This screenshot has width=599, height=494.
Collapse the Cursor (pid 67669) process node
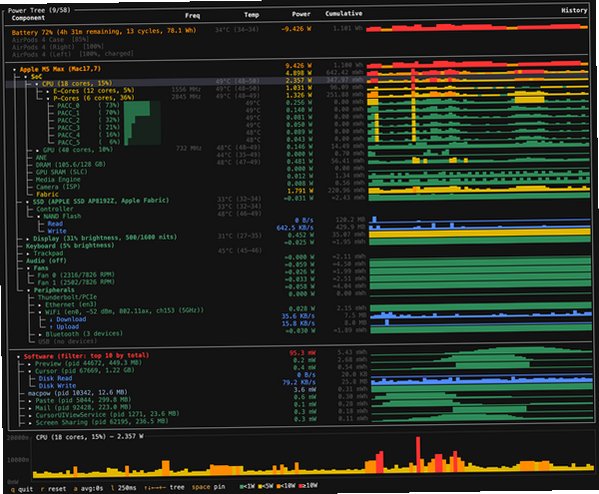click(29, 371)
